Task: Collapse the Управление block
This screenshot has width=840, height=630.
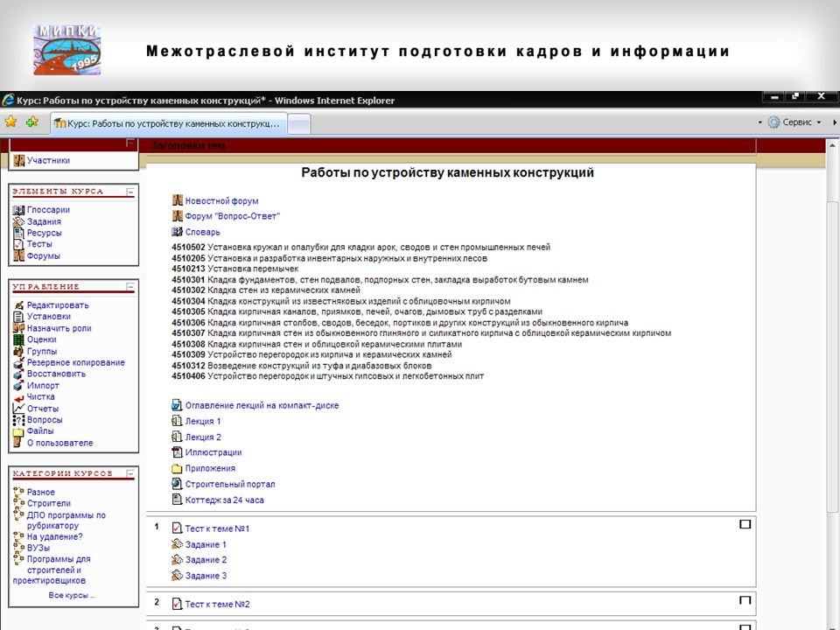Action: coord(130,287)
